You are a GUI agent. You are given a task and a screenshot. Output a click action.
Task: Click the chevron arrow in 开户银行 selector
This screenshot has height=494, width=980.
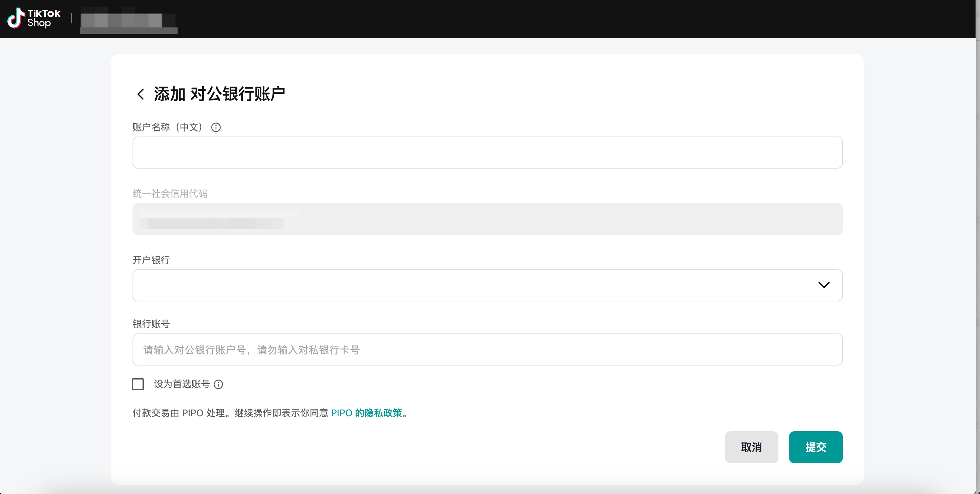pyautogui.click(x=824, y=285)
